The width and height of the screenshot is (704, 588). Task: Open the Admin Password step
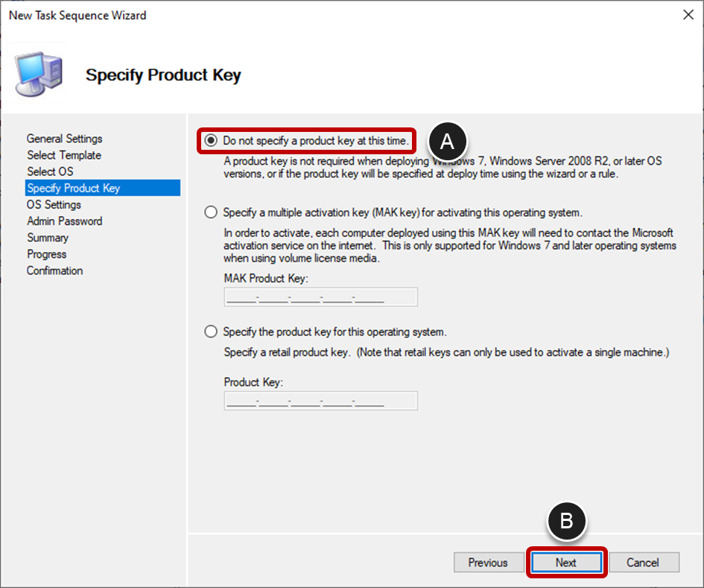(x=67, y=221)
